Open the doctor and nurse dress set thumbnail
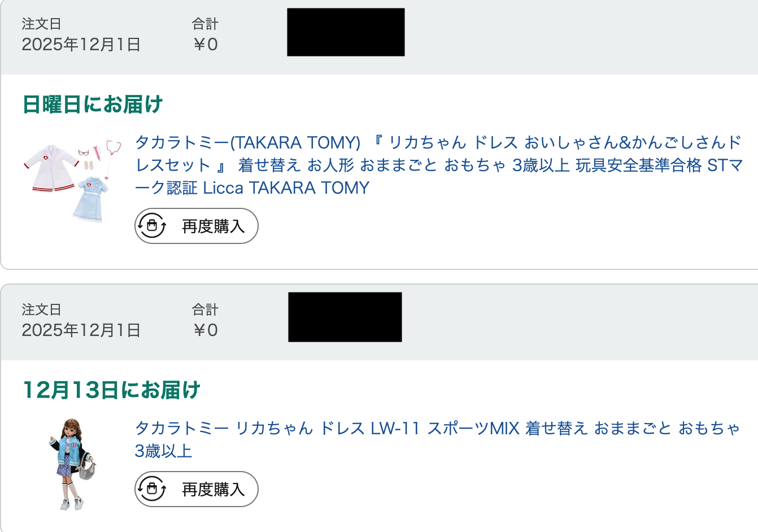Image resolution: width=758 pixels, height=532 pixels. 72,181
